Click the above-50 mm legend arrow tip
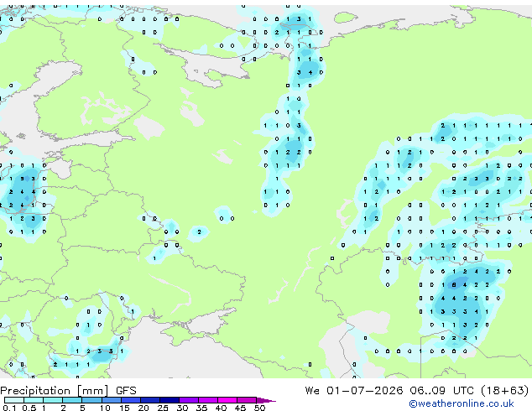Viewport: 532px width, 411px height. 266,400
